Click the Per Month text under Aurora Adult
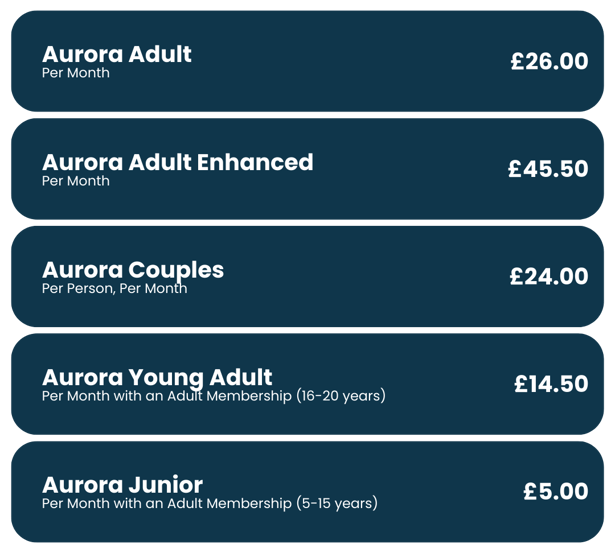This screenshot has width=615, height=553. click(76, 73)
